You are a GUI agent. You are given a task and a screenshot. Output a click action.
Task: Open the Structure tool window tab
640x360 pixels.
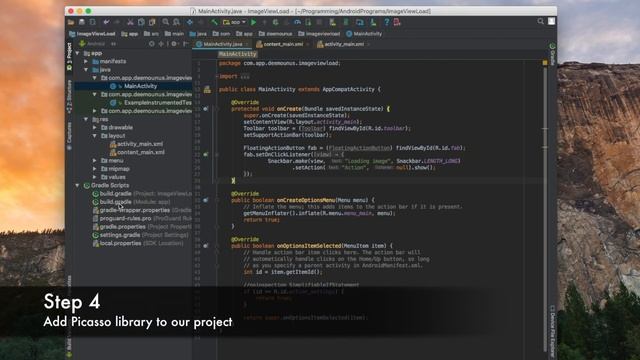pyautogui.click(x=69, y=97)
